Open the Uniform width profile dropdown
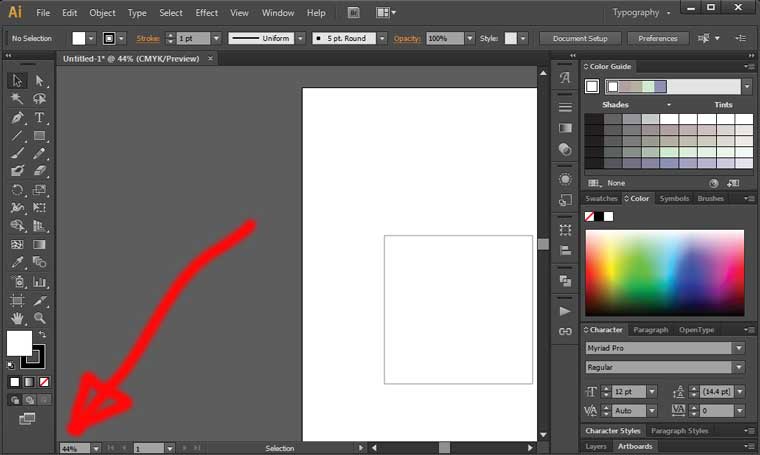Viewport: 760px width, 455px height. [301, 38]
